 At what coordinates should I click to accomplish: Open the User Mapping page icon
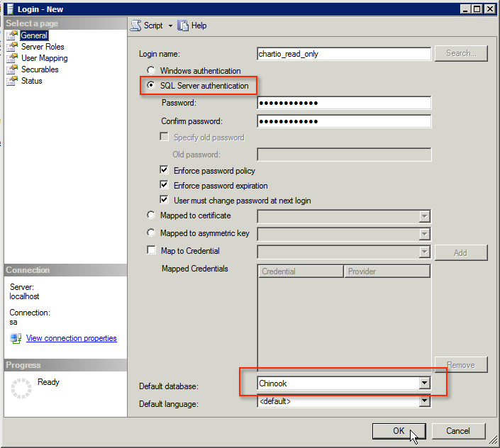[x=11, y=58]
